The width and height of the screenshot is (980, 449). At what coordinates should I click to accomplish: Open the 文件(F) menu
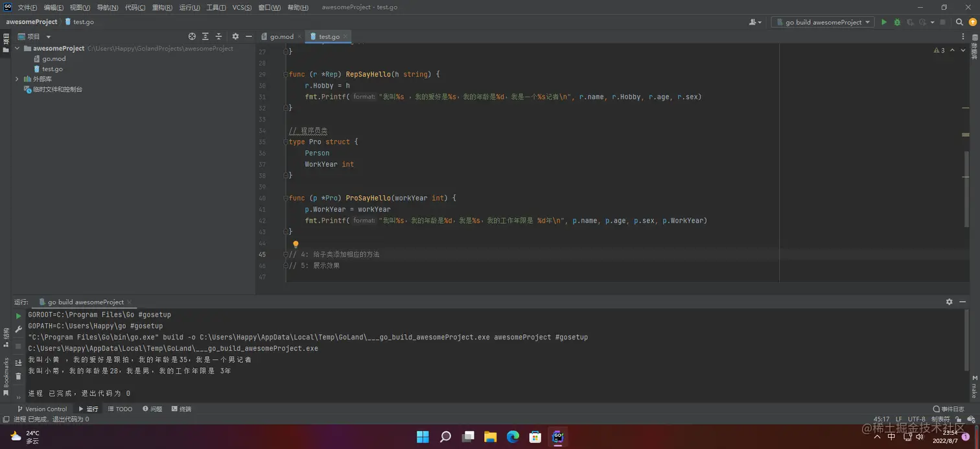(x=27, y=7)
